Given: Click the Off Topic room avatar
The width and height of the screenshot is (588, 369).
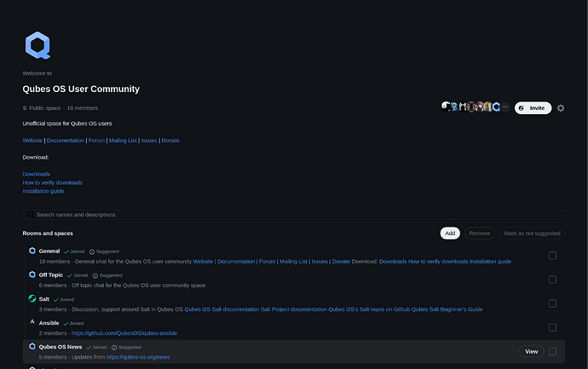Looking at the screenshot, I should [x=32, y=274].
